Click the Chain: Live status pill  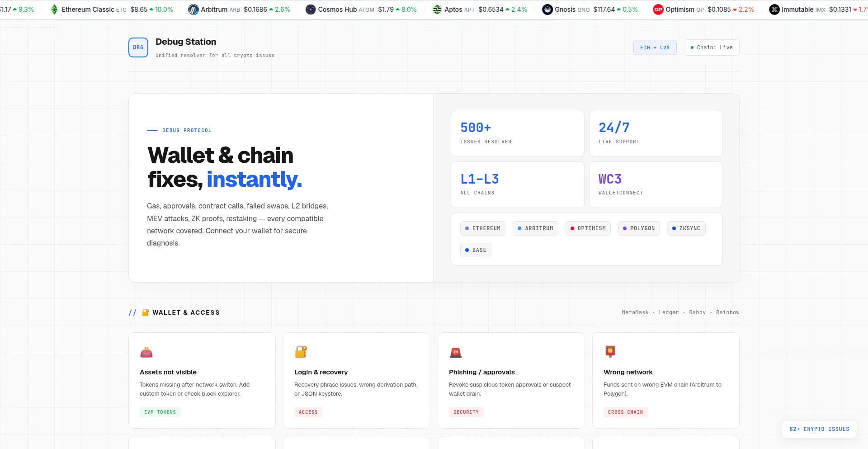tap(712, 47)
